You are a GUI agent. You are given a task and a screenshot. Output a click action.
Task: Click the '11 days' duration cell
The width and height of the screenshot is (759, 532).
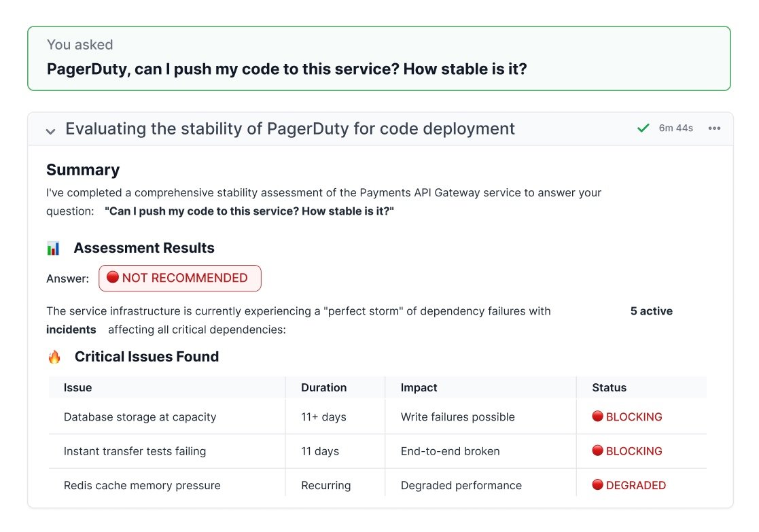320,451
